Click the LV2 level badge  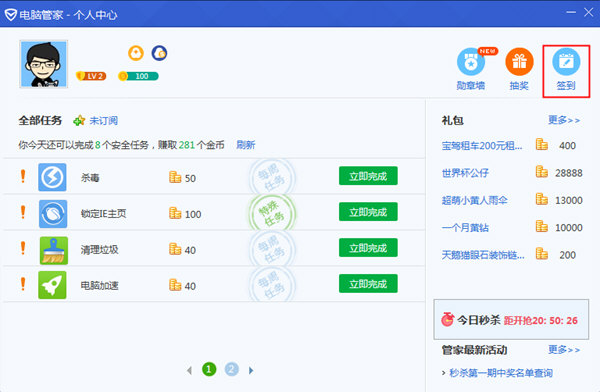tap(91, 76)
